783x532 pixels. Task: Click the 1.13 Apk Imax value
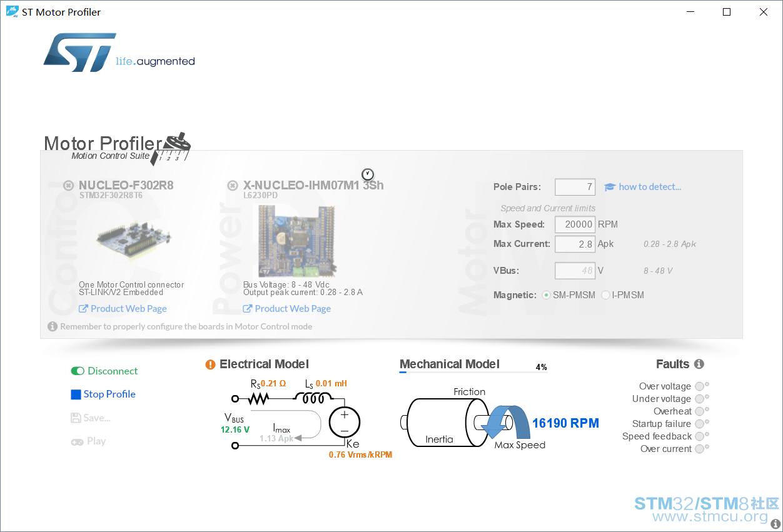tap(276, 439)
